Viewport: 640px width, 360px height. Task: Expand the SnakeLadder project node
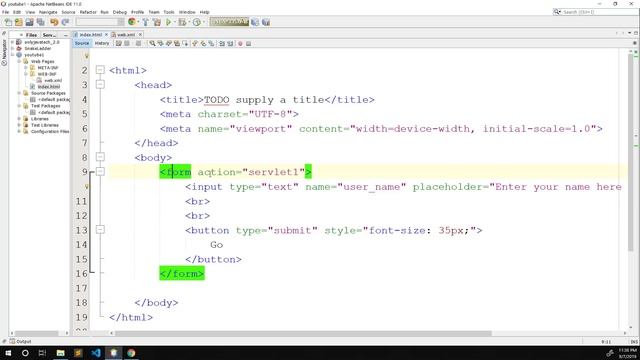pos(13,48)
